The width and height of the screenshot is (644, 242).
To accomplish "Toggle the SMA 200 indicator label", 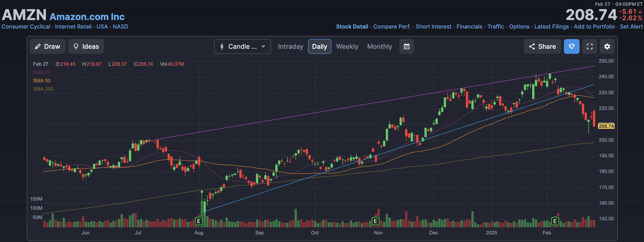I will 43,89.
